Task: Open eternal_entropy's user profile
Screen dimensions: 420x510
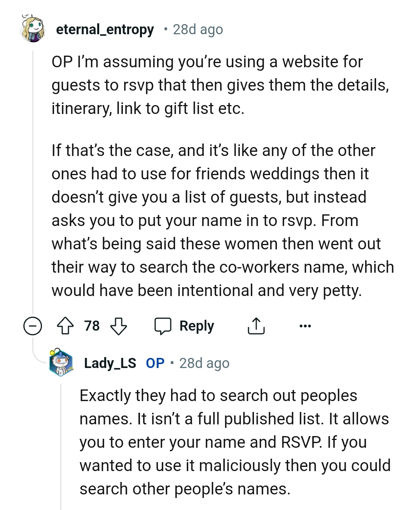Action: coord(105,29)
